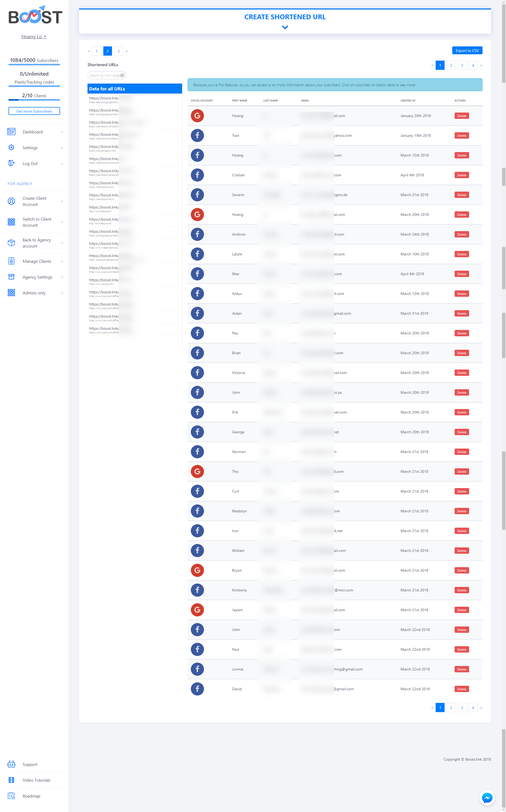Viewport: 506px width, 812px height.
Task: Click next-page arrow in top subscriber pagination
Action: [481, 65]
